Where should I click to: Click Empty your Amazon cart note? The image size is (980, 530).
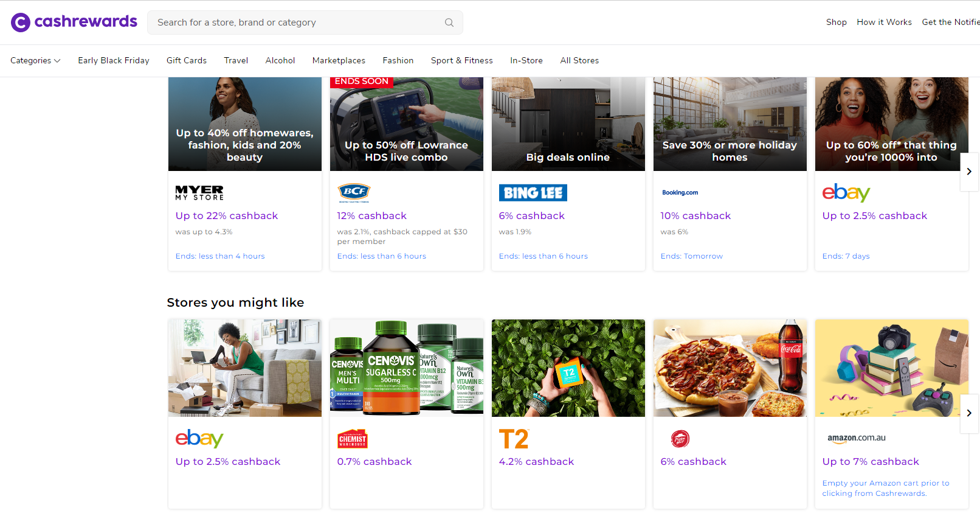886,488
